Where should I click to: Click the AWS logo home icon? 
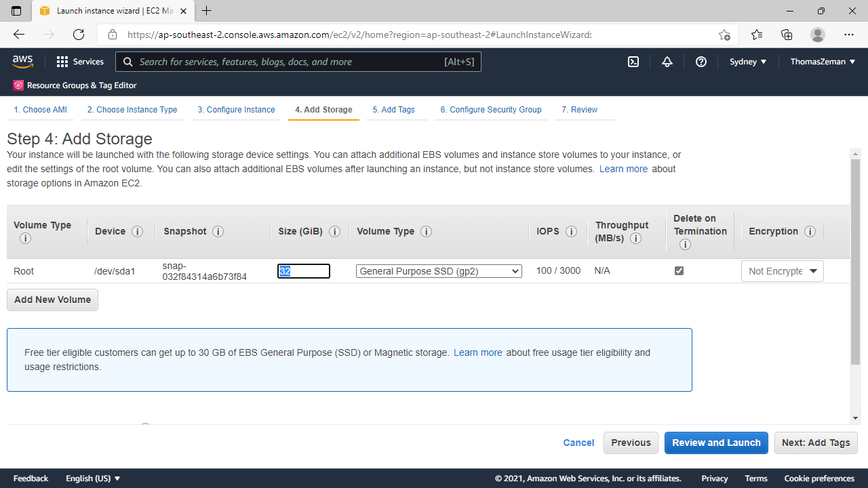pos(22,62)
